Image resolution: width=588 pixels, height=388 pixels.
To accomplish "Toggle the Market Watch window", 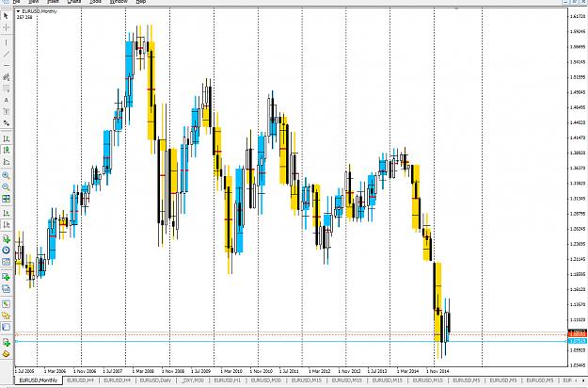I will click(x=6, y=304).
